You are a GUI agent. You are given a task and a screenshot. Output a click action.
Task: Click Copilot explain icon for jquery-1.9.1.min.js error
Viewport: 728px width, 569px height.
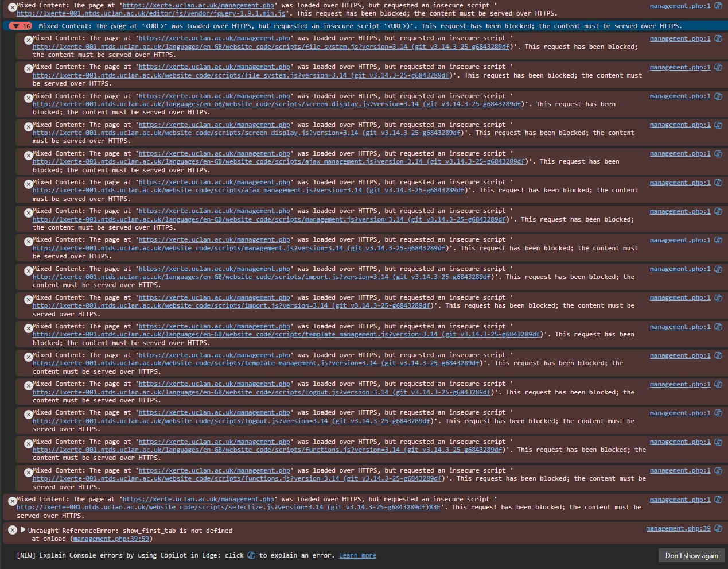[x=718, y=6]
